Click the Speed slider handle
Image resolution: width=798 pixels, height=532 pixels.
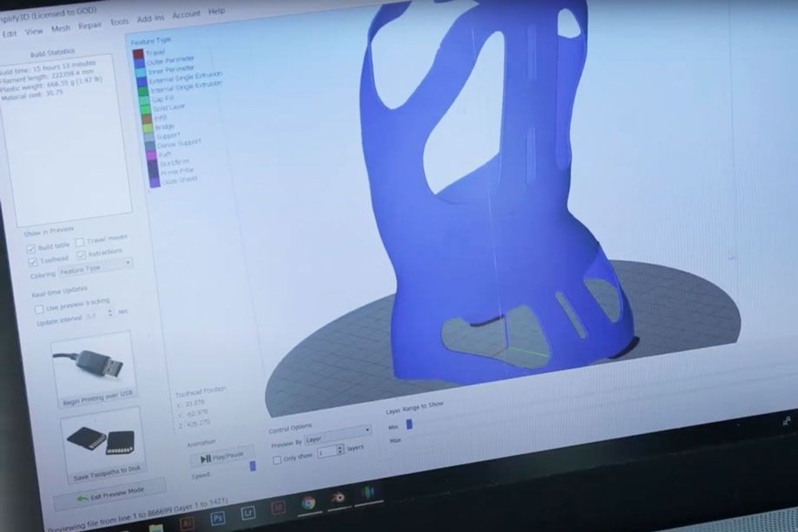tap(252, 466)
